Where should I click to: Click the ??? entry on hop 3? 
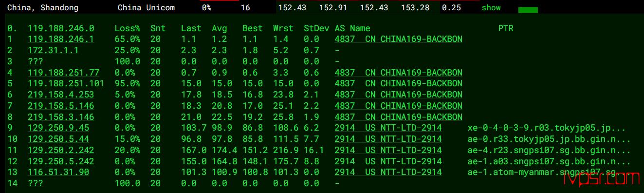[x=36, y=61]
